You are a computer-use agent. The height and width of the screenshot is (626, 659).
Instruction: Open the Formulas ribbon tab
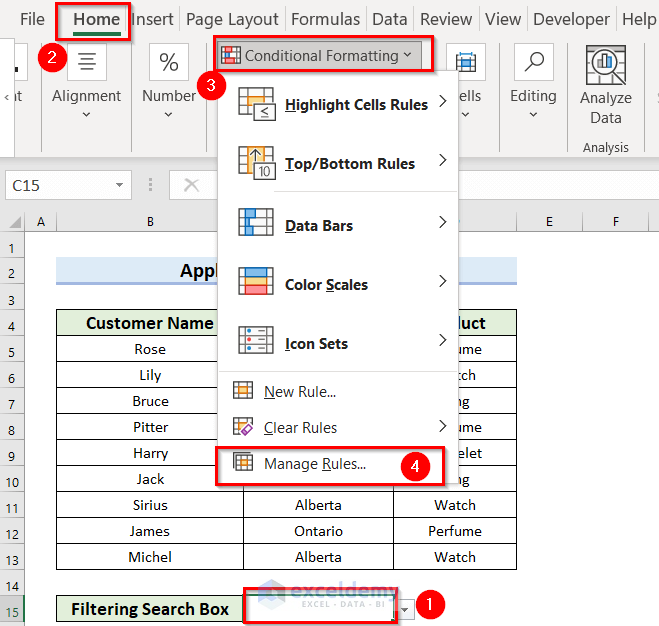pos(326,19)
